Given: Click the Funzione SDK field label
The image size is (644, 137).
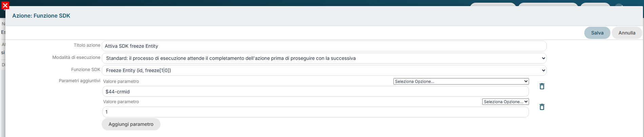Looking at the screenshot, I should click(x=86, y=69).
